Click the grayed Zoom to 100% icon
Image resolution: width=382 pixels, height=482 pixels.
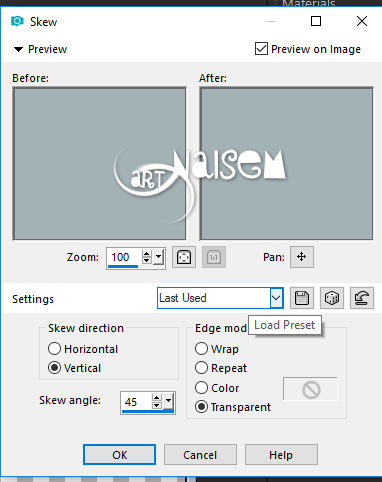214,257
